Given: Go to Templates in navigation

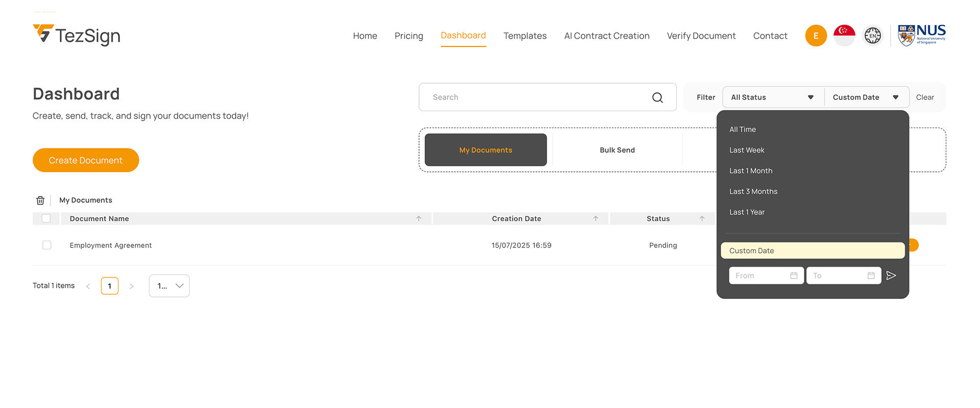Looking at the screenshot, I should tap(525, 36).
